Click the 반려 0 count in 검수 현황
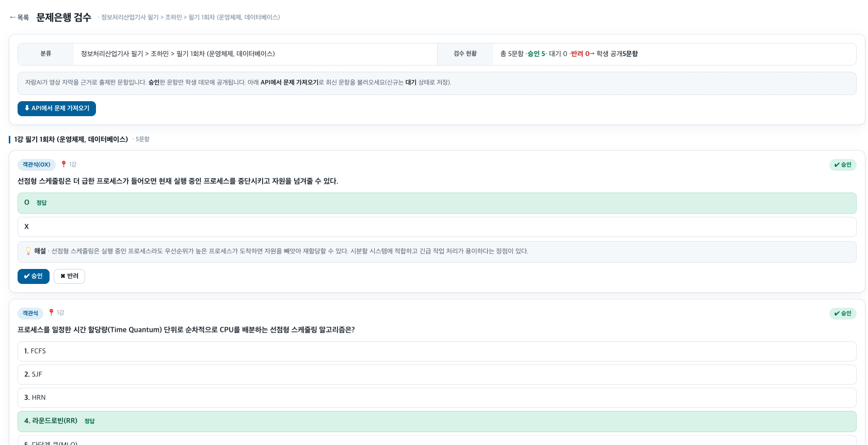The image size is (868, 445). pyautogui.click(x=580, y=54)
